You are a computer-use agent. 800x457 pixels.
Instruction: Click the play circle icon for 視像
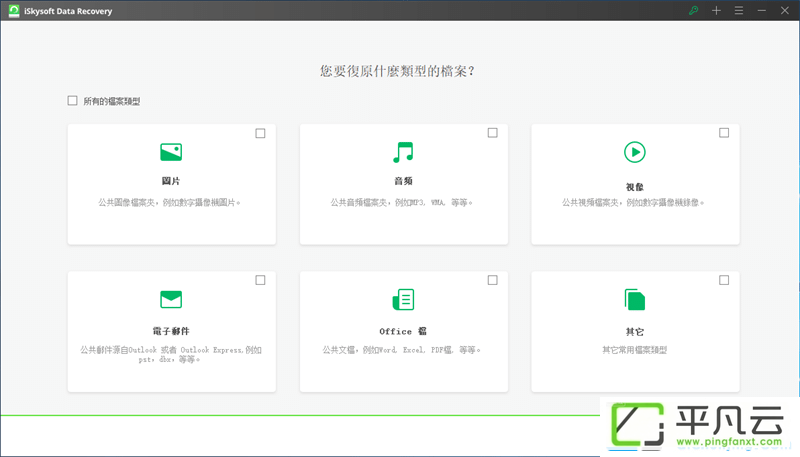[x=635, y=152]
